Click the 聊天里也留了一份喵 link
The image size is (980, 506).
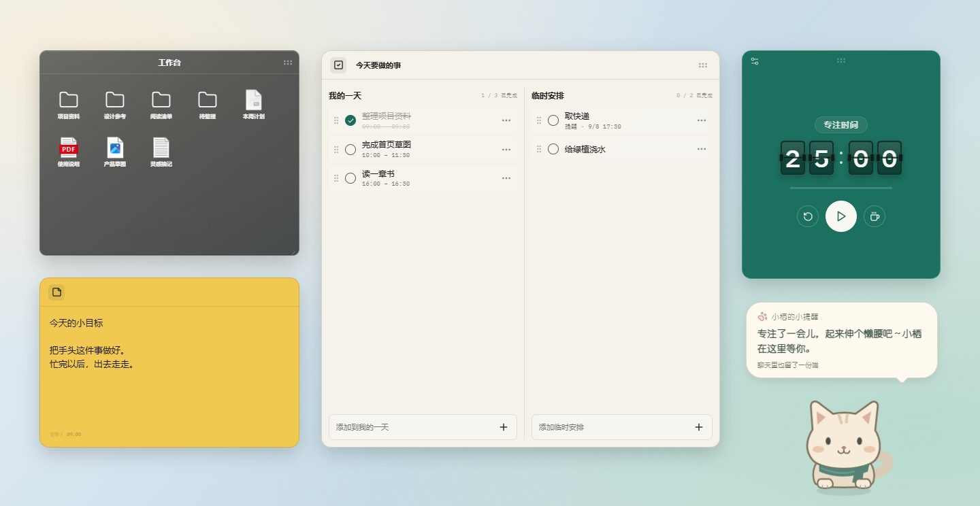[787, 365]
